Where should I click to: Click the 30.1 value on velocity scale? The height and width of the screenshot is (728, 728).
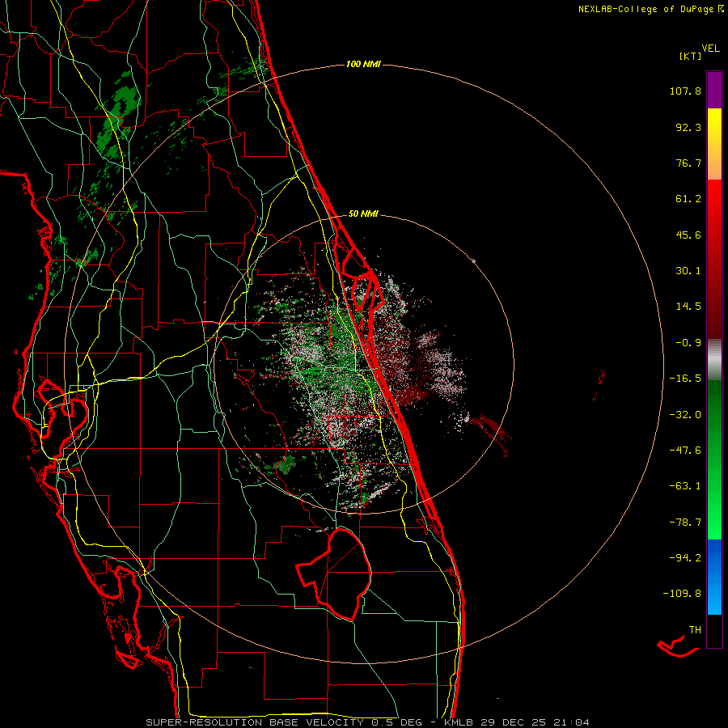(x=688, y=271)
